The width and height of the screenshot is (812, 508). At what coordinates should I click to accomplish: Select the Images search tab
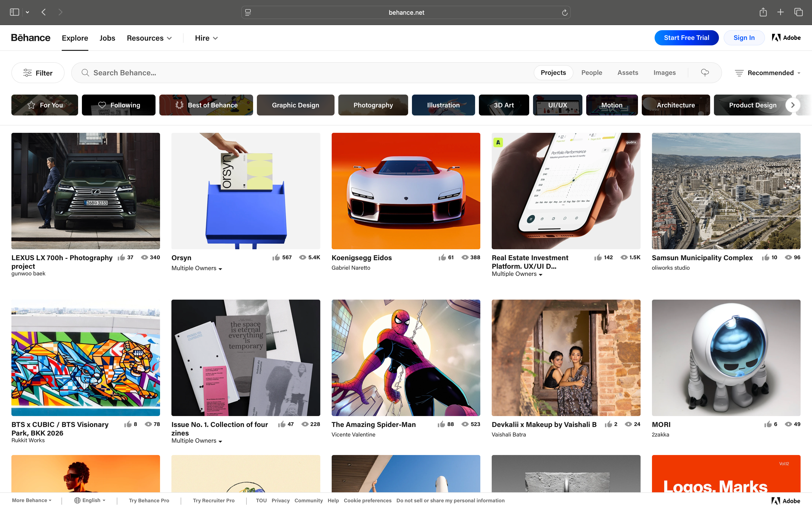click(x=664, y=72)
